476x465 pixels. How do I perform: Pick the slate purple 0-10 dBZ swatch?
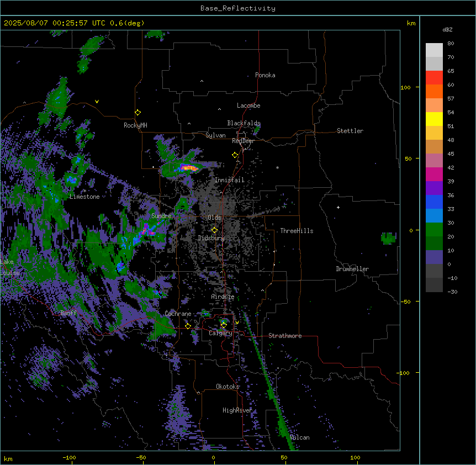tap(434, 257)
